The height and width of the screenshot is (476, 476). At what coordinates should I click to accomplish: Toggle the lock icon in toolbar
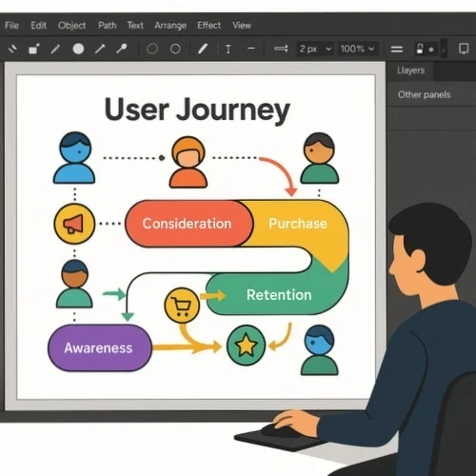pyautogui.click(x=420, y=49)
